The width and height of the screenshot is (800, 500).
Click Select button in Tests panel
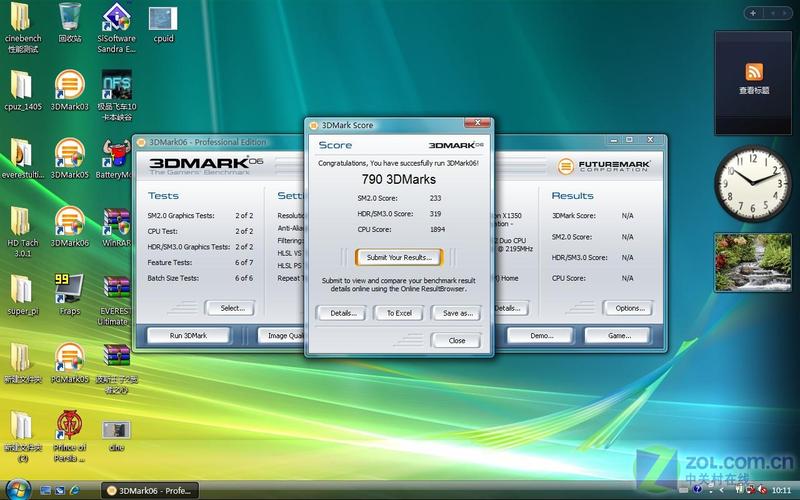[x=230, y=308]
